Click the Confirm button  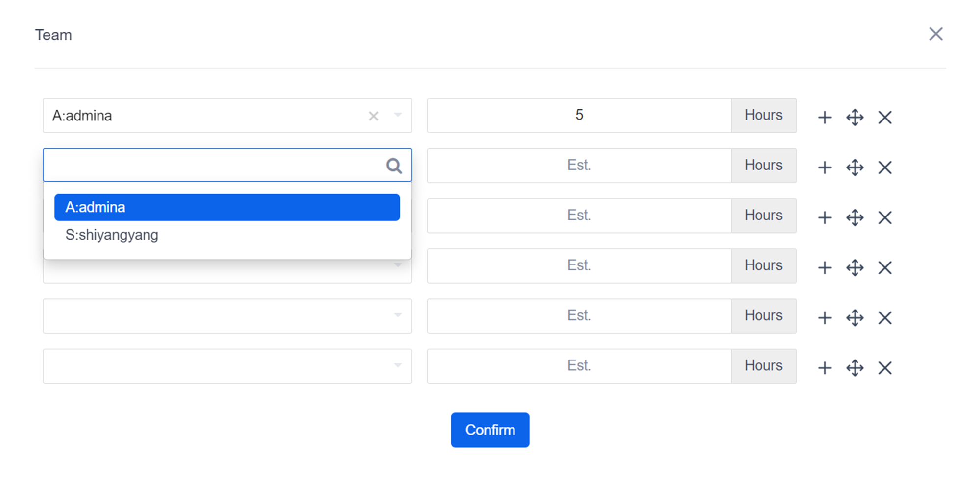(x=490, y=430)
